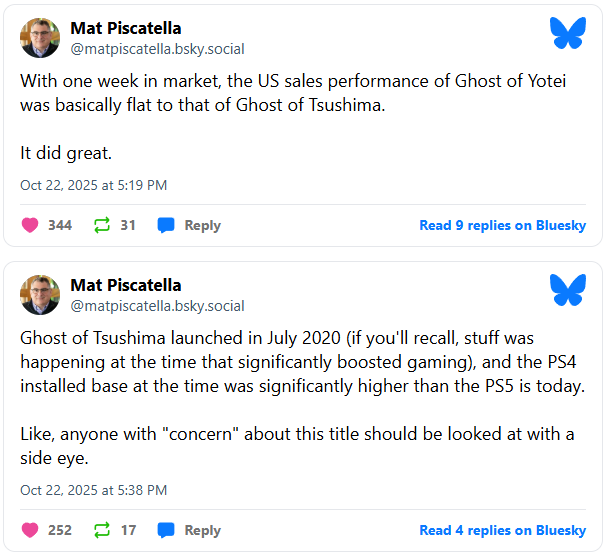Click @matpiscatella.bsky.social handle in second post
605x557 pixels.
point(157,306)
